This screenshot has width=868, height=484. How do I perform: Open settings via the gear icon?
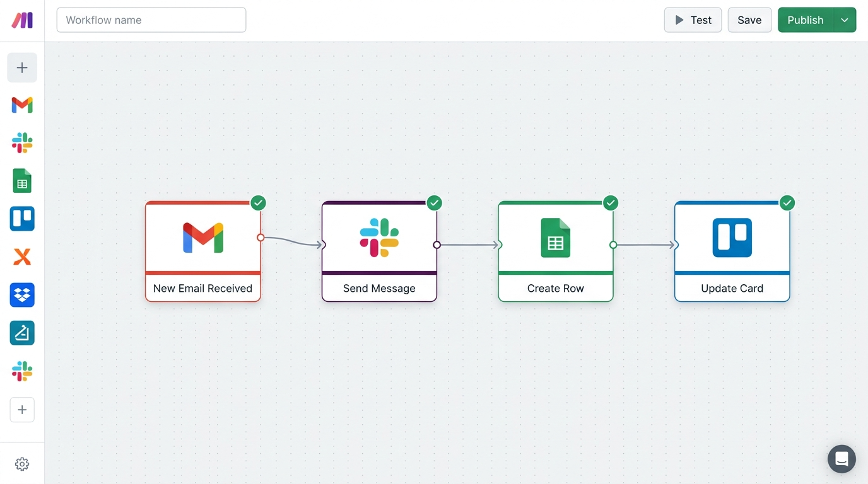point(22,464)
